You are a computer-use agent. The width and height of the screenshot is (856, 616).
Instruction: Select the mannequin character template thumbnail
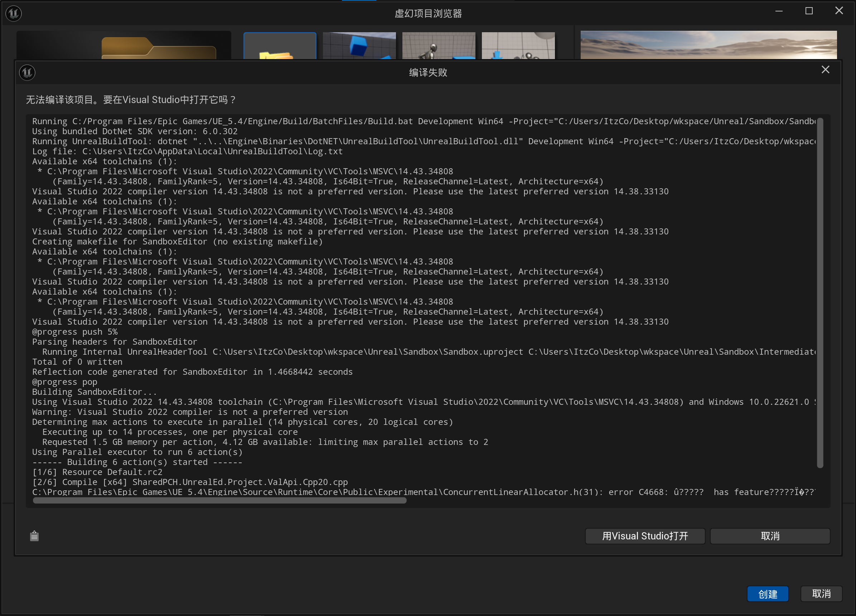point(439,46)
